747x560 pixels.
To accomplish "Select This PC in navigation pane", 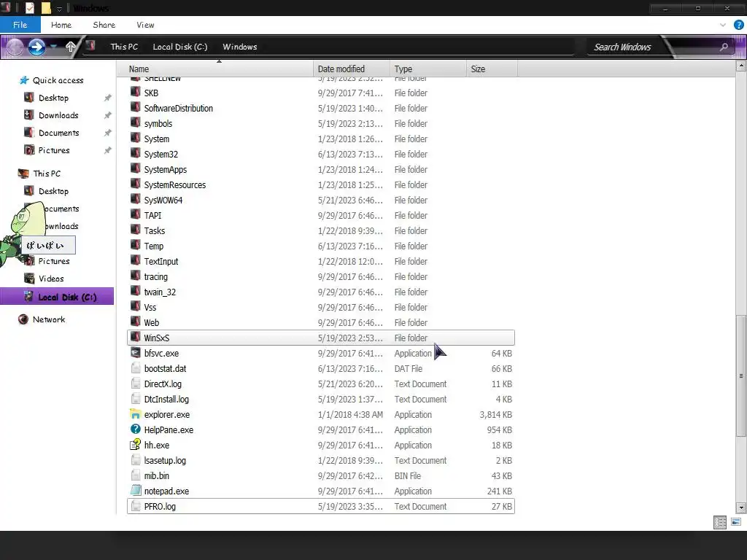I will click(39, 174).
